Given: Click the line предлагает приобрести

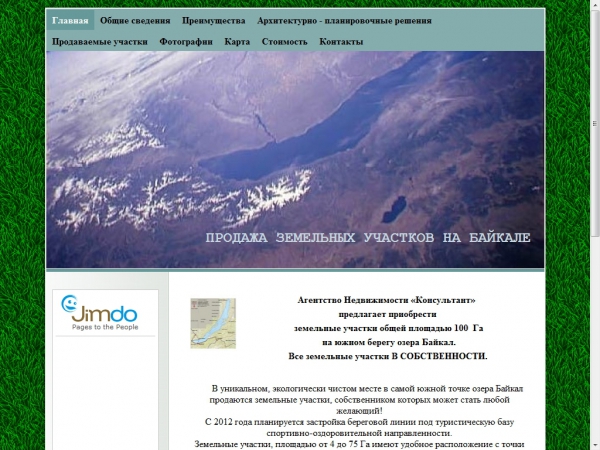Looking at the screenshot, I should click(x=387, y=315).
